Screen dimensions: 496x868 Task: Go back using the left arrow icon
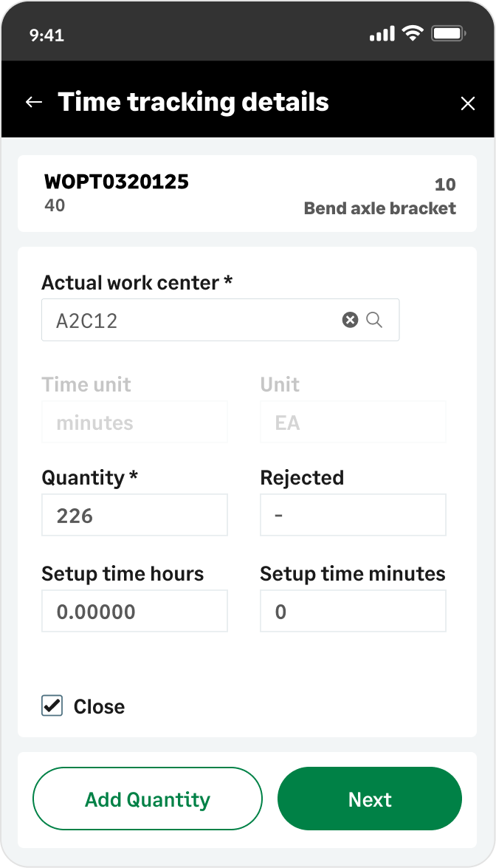[34, 103]
